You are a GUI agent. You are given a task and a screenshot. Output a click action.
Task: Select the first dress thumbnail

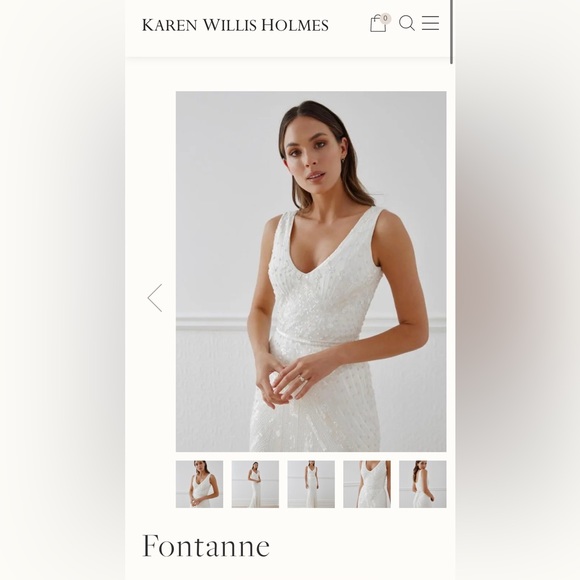tap(199, 484)
